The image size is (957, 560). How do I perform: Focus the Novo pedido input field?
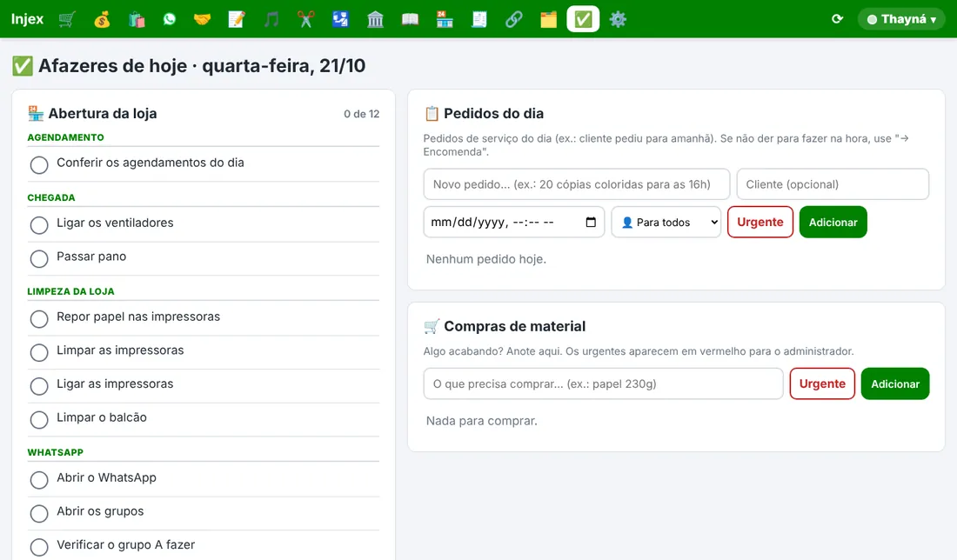(x=576, y=184)
